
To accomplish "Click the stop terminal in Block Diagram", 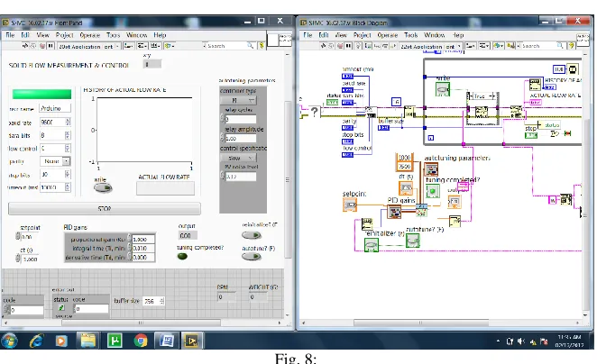I will pyautogui.click(x=531, y=135).
